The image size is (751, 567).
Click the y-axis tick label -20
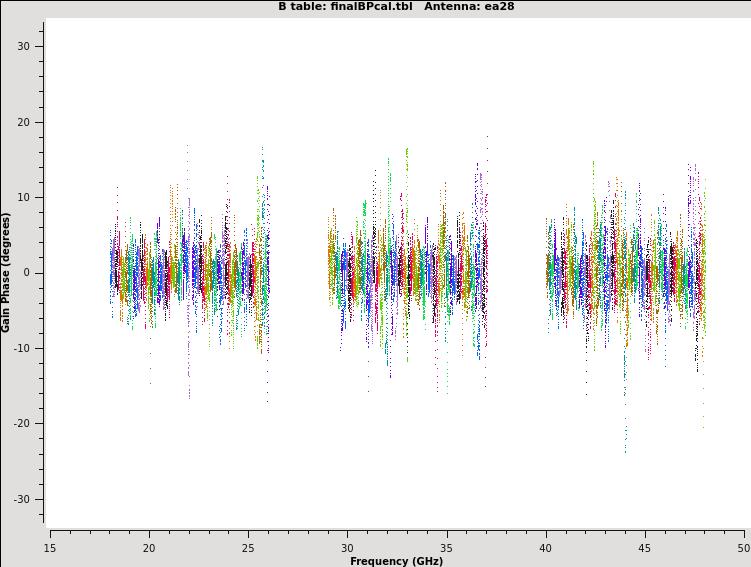click(x=22, y=424)
